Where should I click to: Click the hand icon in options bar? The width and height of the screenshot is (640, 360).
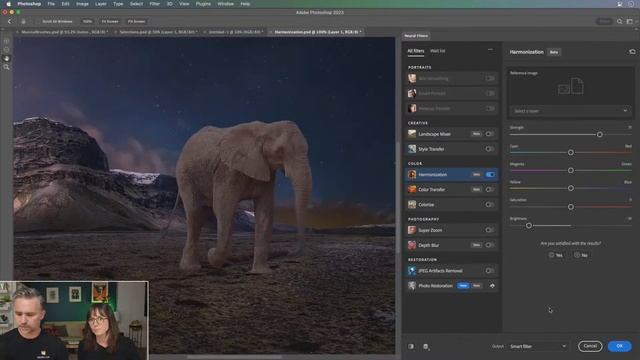coord(23,21)
